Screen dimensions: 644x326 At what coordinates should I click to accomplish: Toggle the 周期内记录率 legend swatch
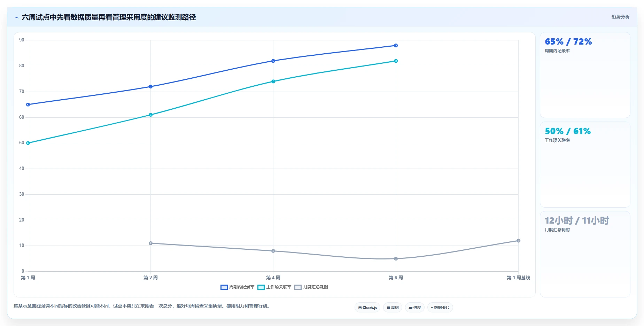(224, 287)
